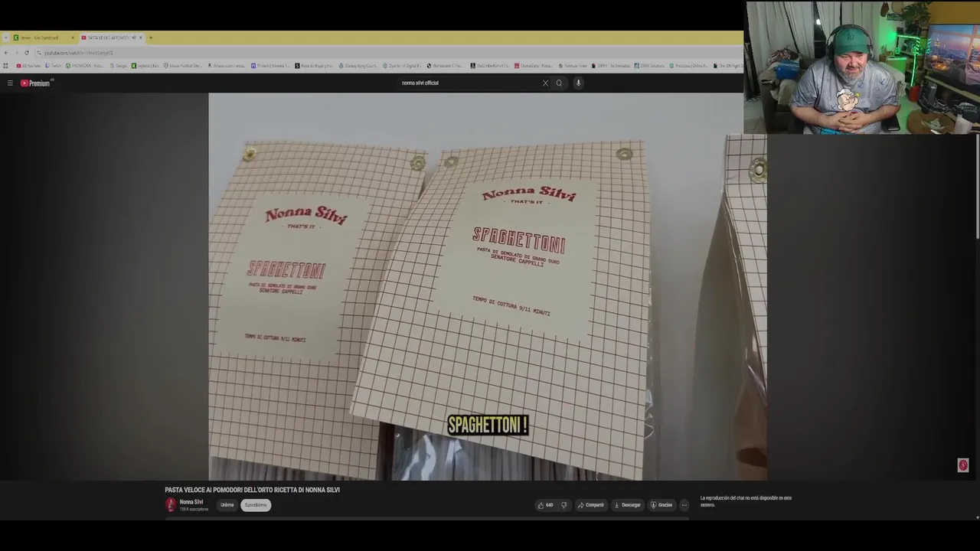980x551 pixels.
Task: Open the Twitch bookmark
Action: 53,66
